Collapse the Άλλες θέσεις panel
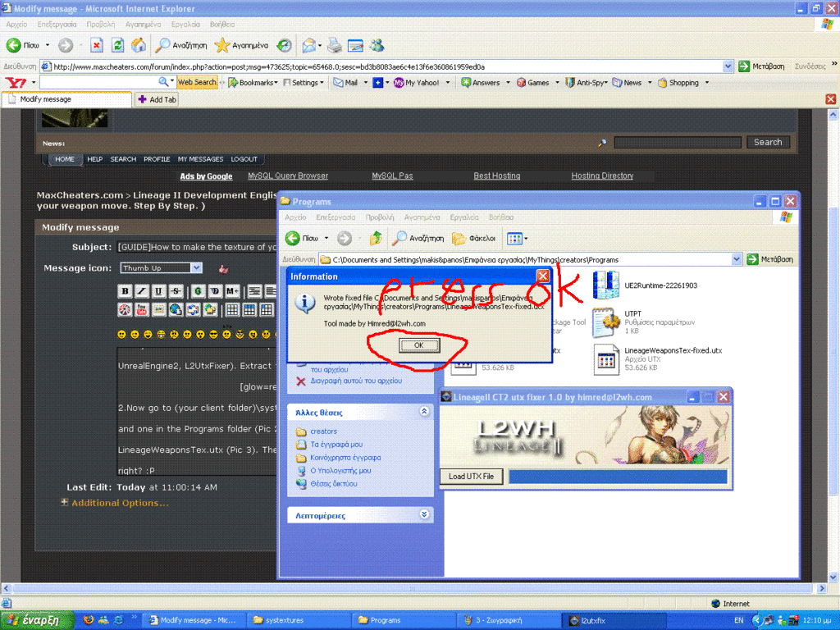Image resolution: width=840 pixels, height=630 pixels. click(424, 412)
